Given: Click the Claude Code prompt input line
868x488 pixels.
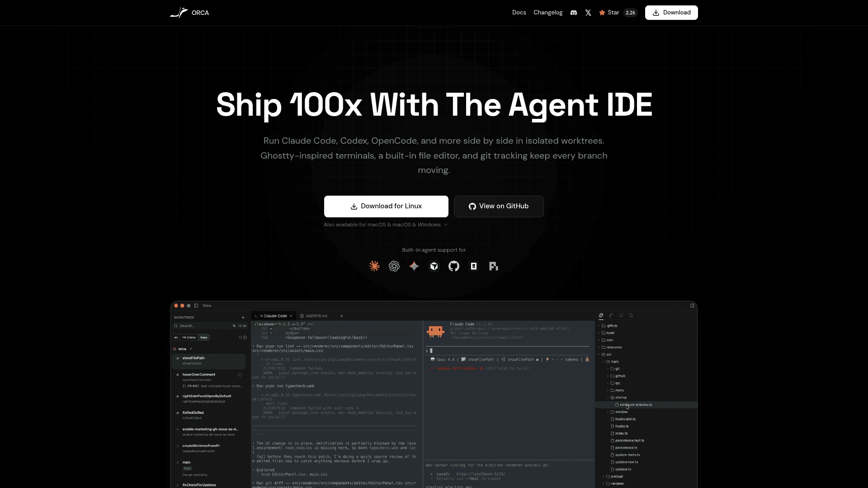Looking at the screenshot, I should tap(507, 351).
